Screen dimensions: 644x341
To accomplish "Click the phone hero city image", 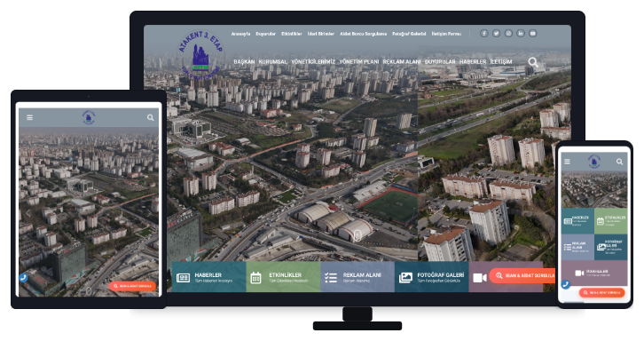I will click(594, 190).
